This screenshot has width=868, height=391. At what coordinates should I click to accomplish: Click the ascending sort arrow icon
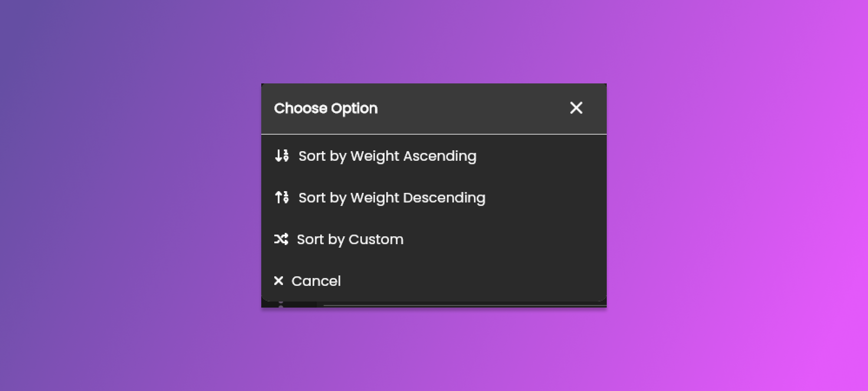[x=282, y=156]
